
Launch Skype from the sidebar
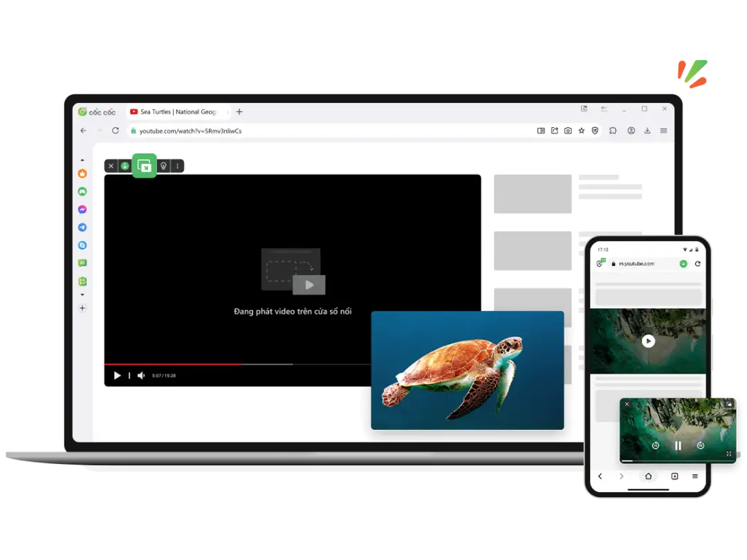point(82,245)
